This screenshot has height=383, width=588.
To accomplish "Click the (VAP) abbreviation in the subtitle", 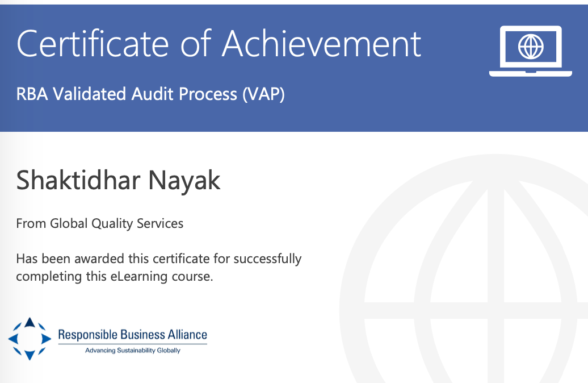I will [x=263, y=94].
